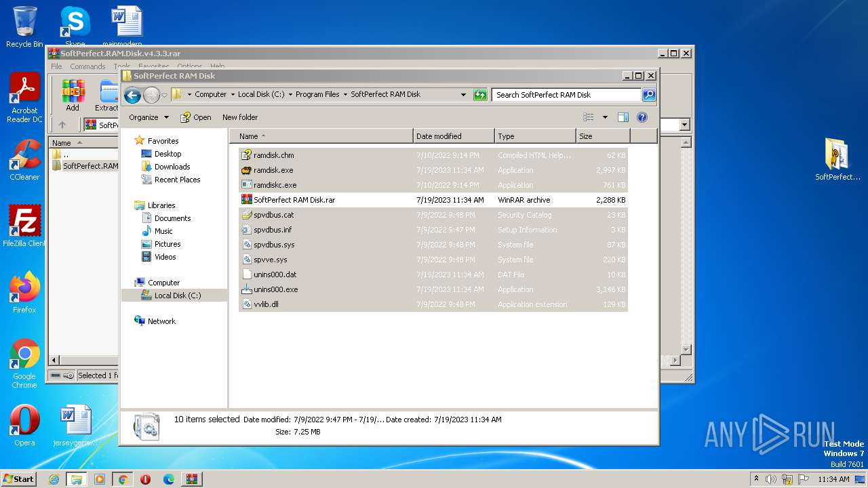This screenshot has height=488, width=868.
Task: Click the Add button in WinRAR toolbar
Action: point(73,96)
